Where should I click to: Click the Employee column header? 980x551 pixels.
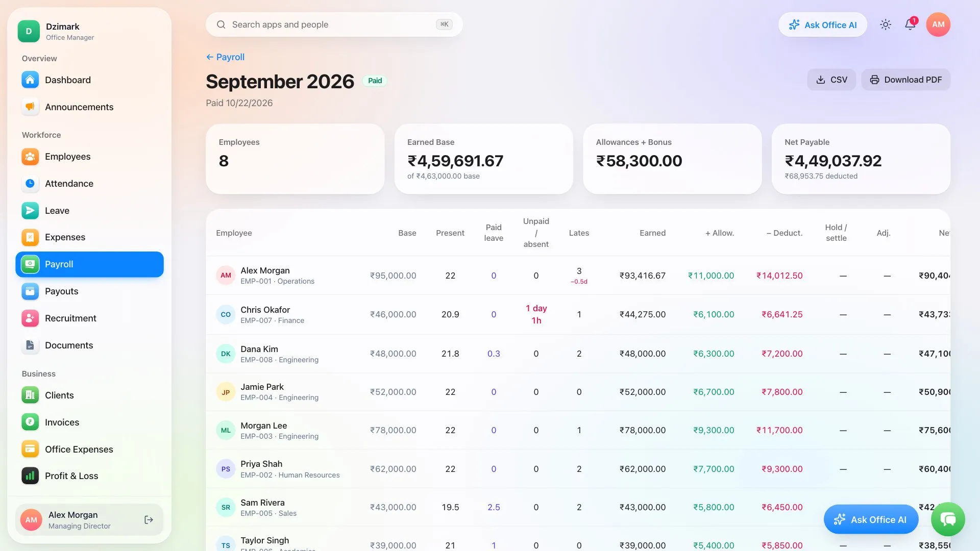234,233
